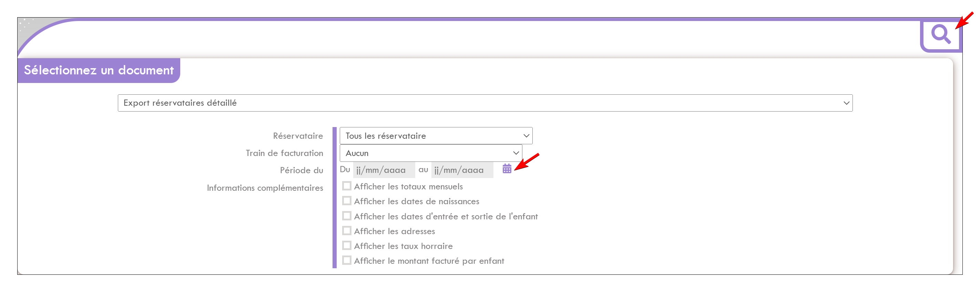
Task: Click the Du start date field
Action: pyautogui.click(x=384, y=170)
